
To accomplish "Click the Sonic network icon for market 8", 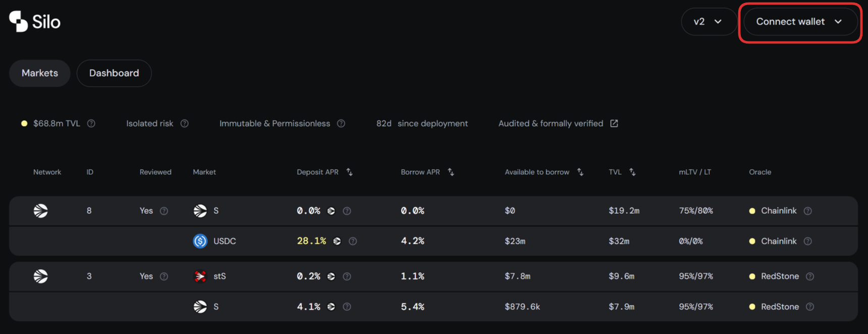I will click(x=41, y=211).
